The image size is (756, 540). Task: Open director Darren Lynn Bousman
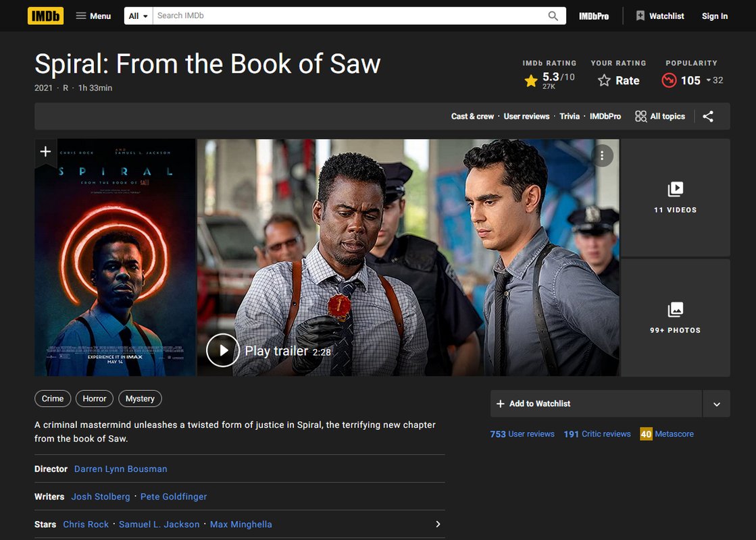(120, 468)
